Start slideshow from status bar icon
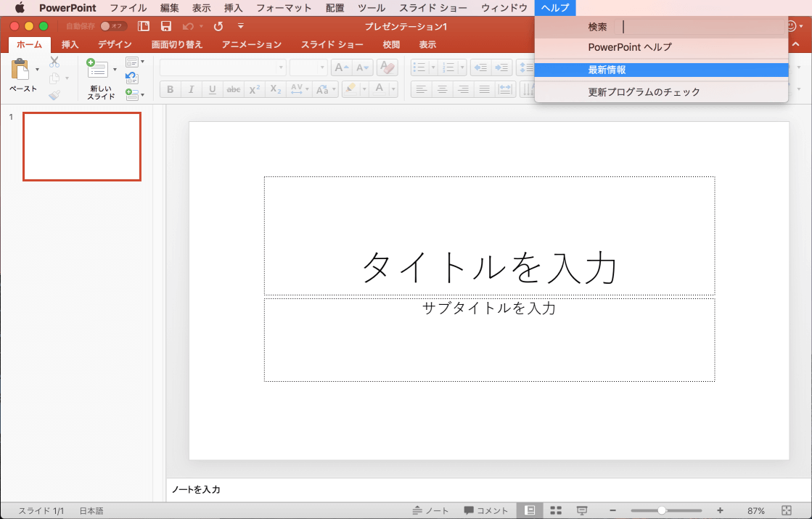The height and width of the screenshot is (519, 812). 581,510
